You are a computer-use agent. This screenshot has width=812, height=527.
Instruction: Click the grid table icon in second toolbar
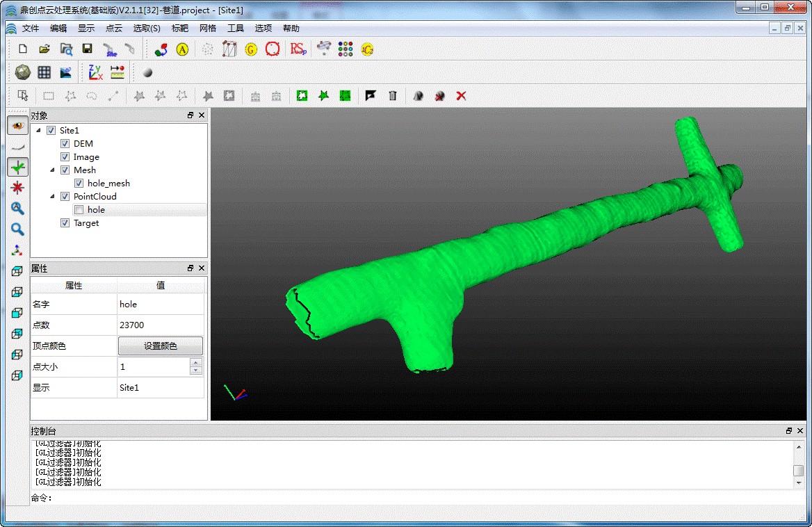pos(44,72)
